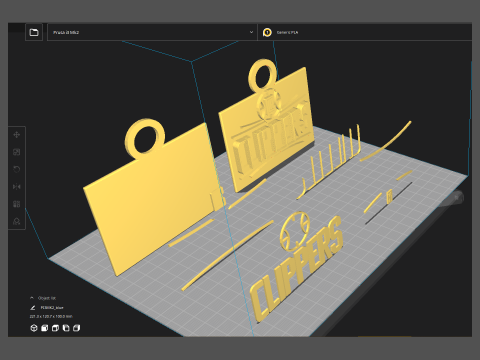This screenshot has width=480, height=360.
Task: Select the Move tool
Action: (17, 135)
